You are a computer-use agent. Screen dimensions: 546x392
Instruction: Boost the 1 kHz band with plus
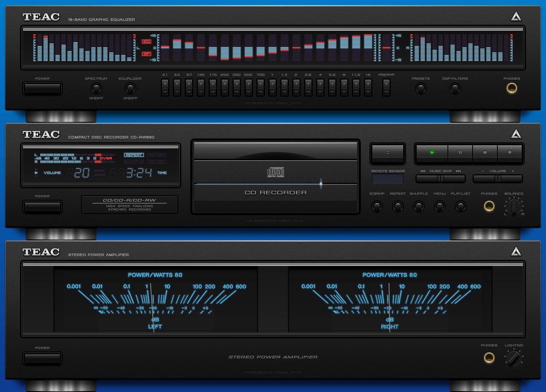[272, 83]
